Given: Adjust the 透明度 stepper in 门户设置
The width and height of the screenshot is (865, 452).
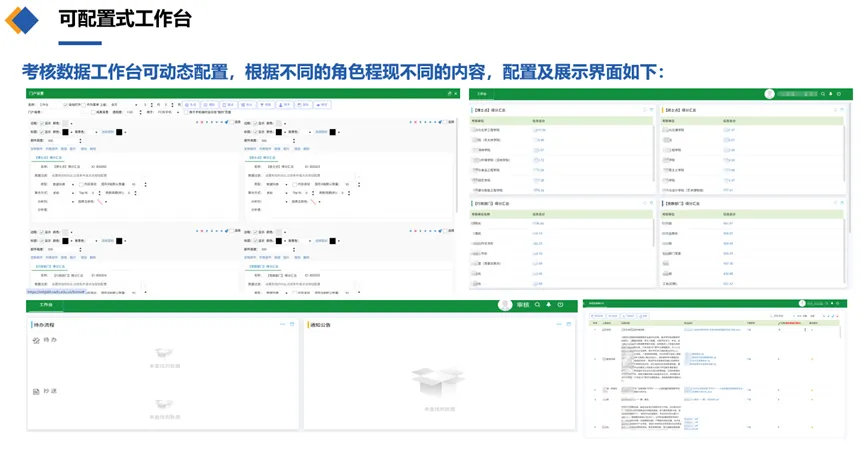Looking at the screenshot, I should tap(141, 112).
